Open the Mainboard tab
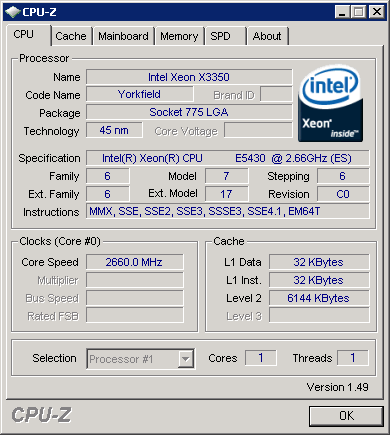390x435 pixels. [x=123, y=36]
